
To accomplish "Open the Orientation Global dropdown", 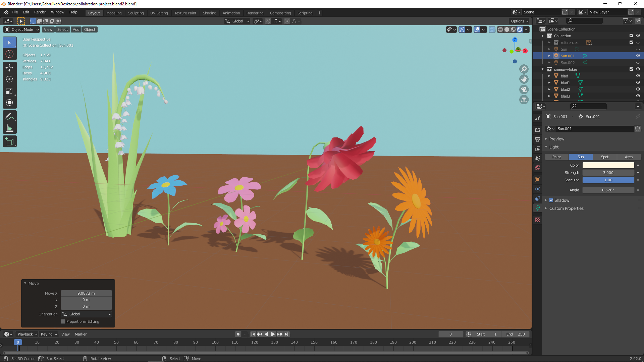I will pos(87,314).
